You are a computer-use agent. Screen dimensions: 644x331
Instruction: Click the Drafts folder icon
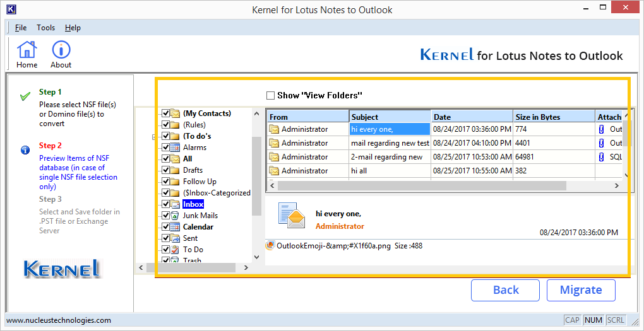pyautogui.click(x=176, y=170)
